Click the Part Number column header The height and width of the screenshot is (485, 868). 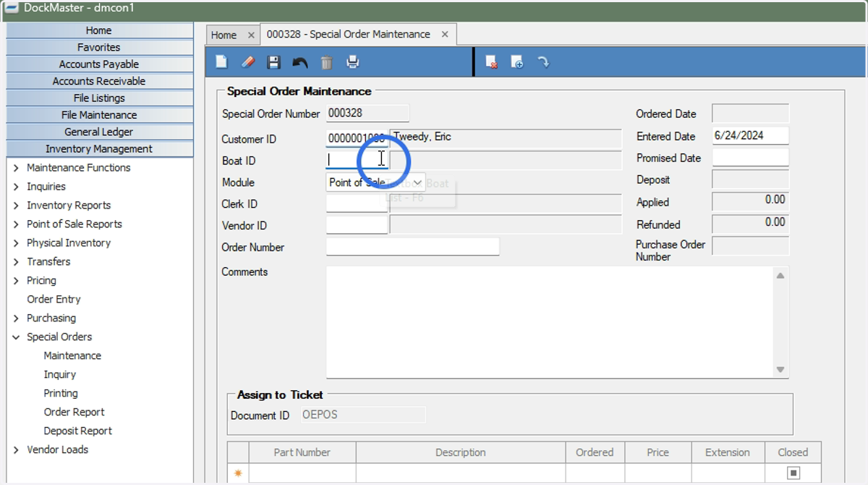click(x=302, y=452)
